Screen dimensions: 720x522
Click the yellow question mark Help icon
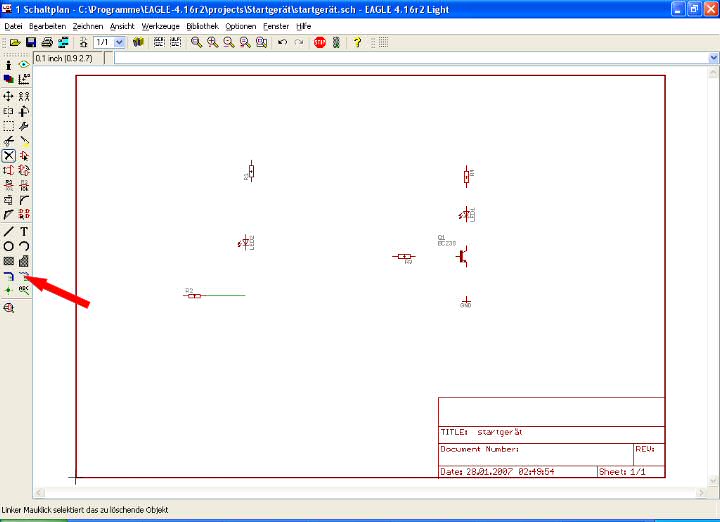tap(357, 43)
